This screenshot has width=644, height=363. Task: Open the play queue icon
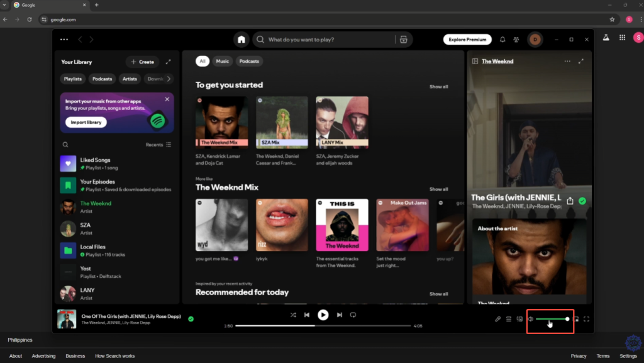coord(508,319)
